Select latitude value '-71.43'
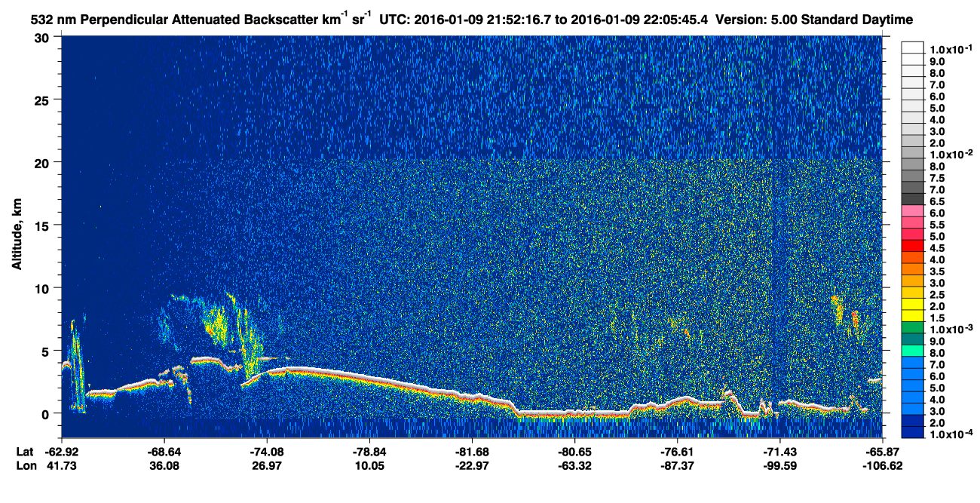 [x=779, y=452]
